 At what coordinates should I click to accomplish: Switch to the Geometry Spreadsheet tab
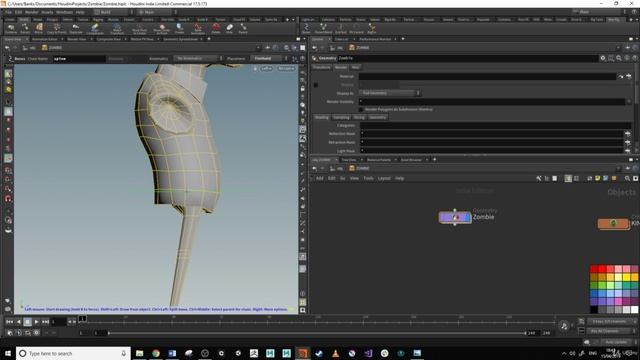180,39
